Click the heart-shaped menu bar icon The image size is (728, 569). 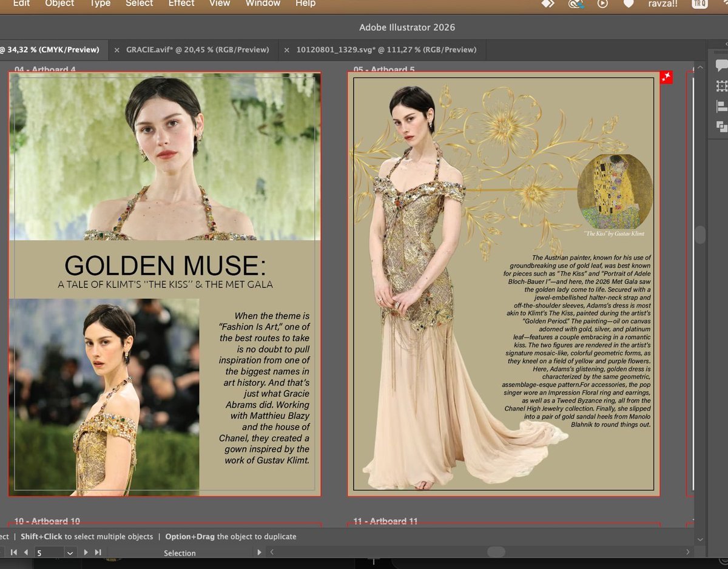click(x=629, y=4)
